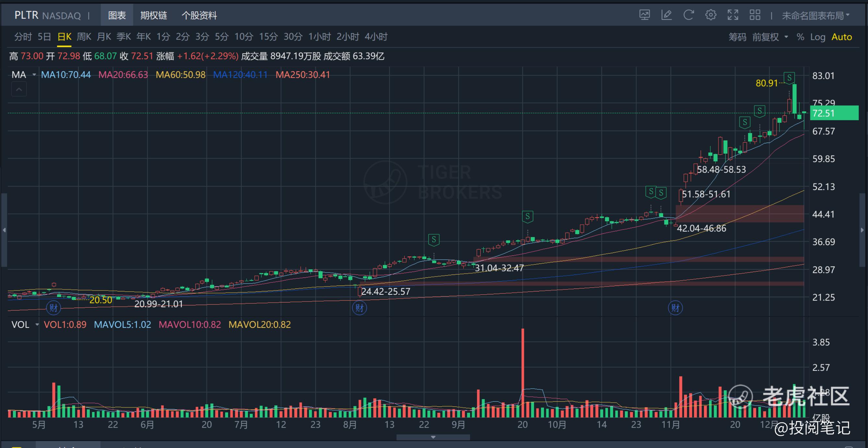Click the 42.04-46.86 gap zone
Image resolution: width=868 pixels, height=448 pixels.
[x=740, y=214]
